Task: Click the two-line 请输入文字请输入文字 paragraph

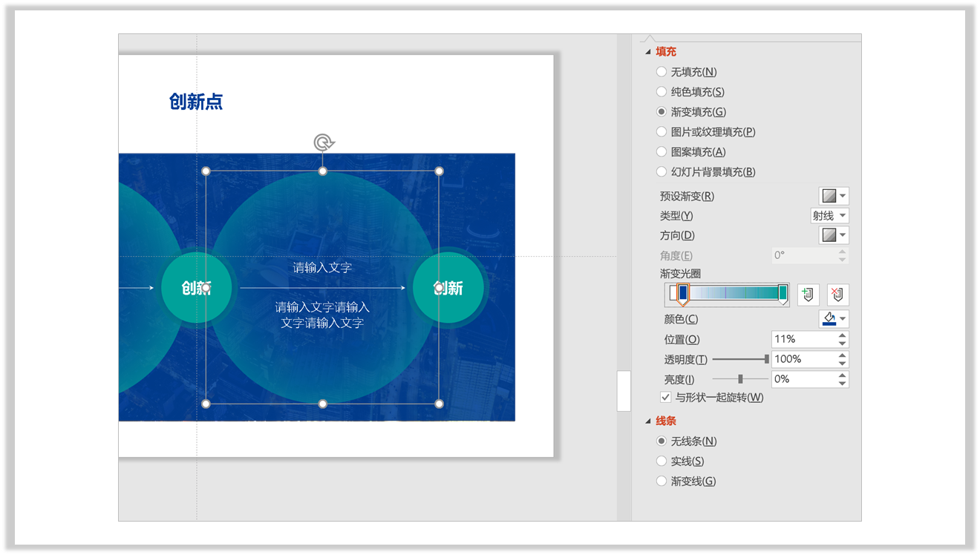Action: pyautogui.click(x=322, y=315)
